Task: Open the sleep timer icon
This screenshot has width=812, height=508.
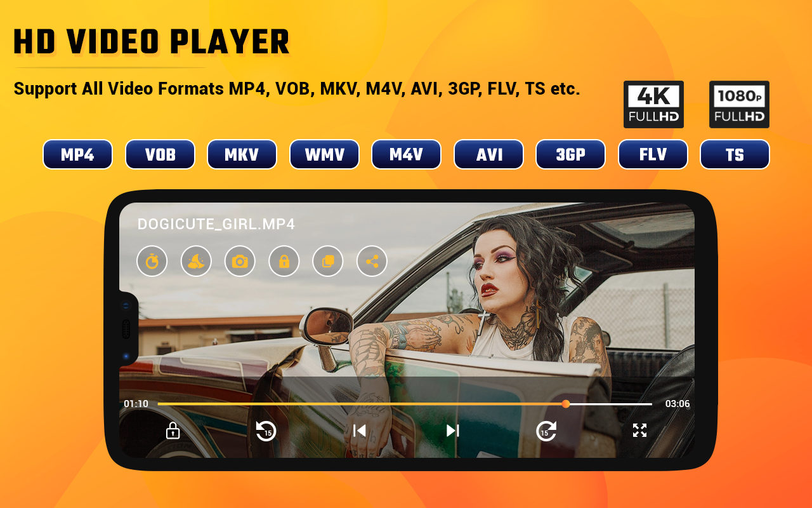Action: pyautogui.click(x=152, y=261)
